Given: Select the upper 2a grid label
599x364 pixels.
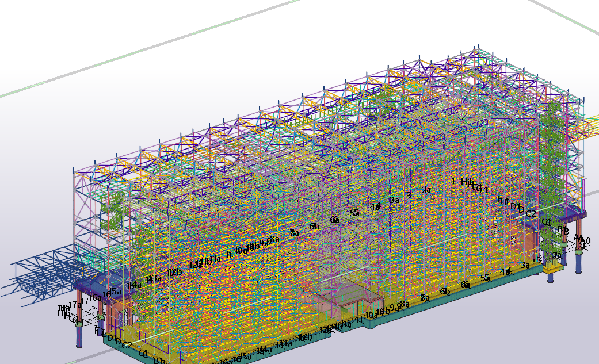Looking at the screenshot, I should pos(426,190).
